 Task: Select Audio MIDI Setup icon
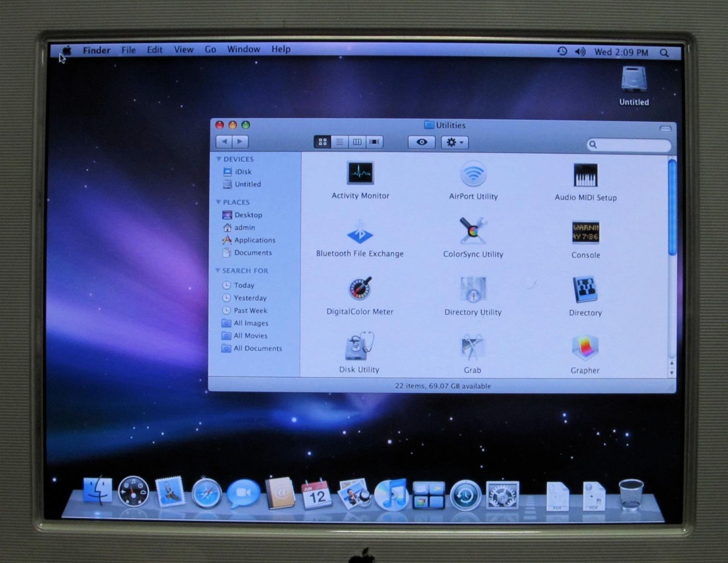[x=585, y=175]
